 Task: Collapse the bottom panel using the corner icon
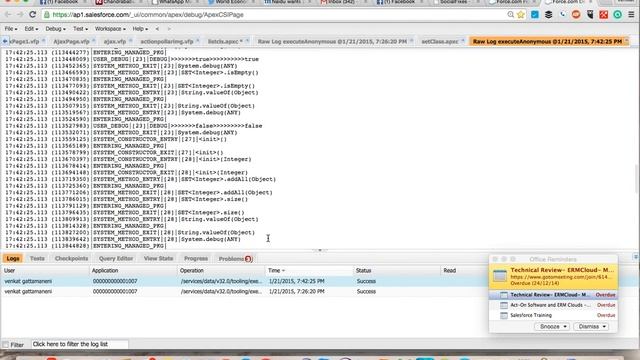point(636,257)
